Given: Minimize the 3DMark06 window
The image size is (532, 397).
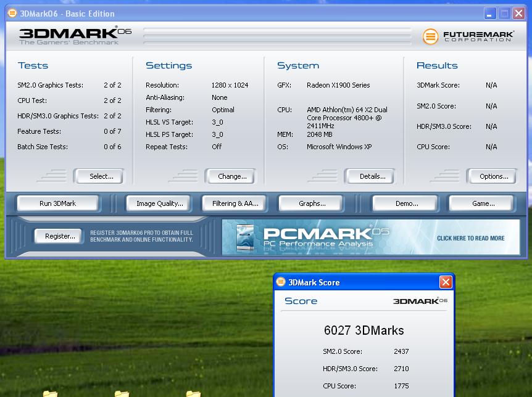Looking at the screenshot, I should (490, 14).
